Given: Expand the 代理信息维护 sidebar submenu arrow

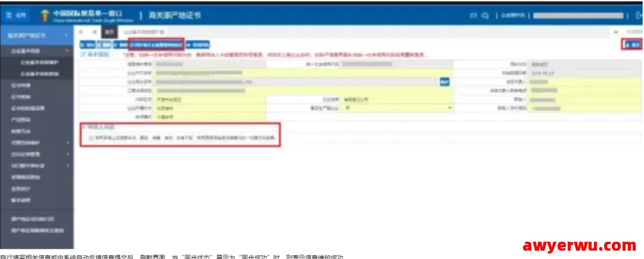Looking at the screenshot, I should tap(67, 143).
